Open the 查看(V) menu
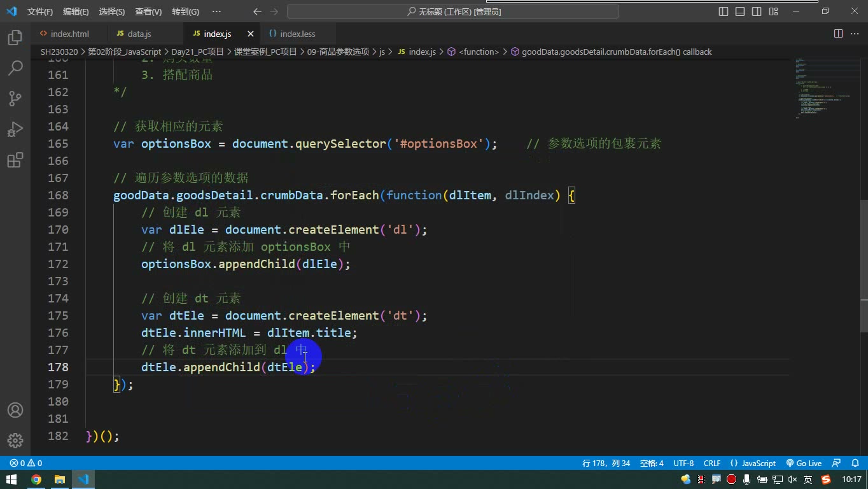Screen dimensions: 868x489 click(x=148, y=11)
